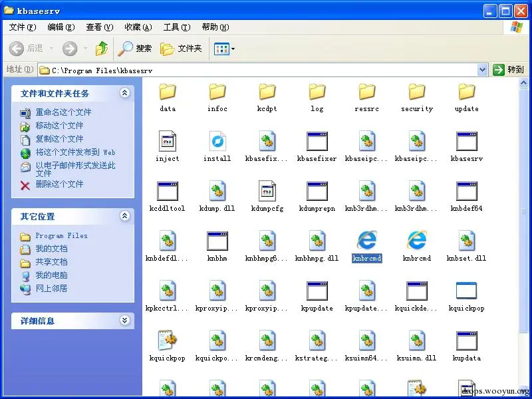
Task: Select the unhighlighted knbrcmd IE-icon file
Action: click(417, 240)
